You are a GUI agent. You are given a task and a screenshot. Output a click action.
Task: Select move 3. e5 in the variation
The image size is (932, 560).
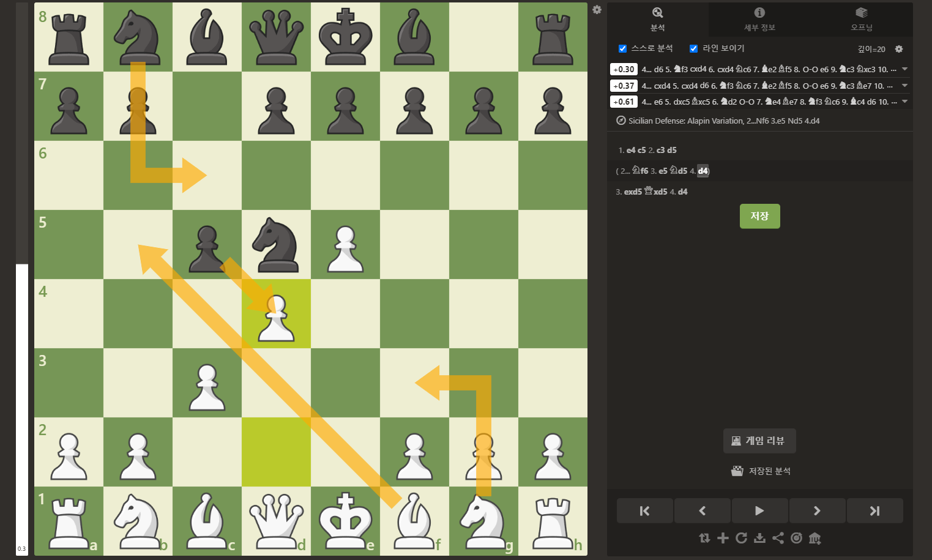click(663, 171)
